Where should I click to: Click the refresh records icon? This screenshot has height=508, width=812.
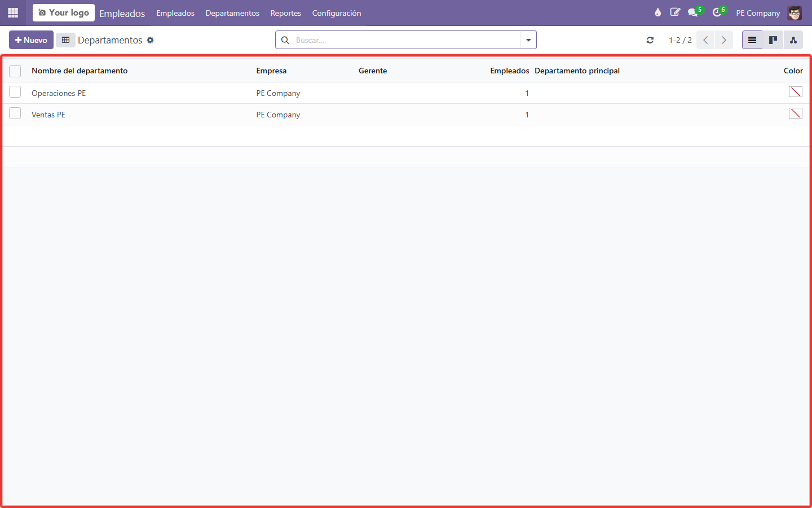(650, 40)
